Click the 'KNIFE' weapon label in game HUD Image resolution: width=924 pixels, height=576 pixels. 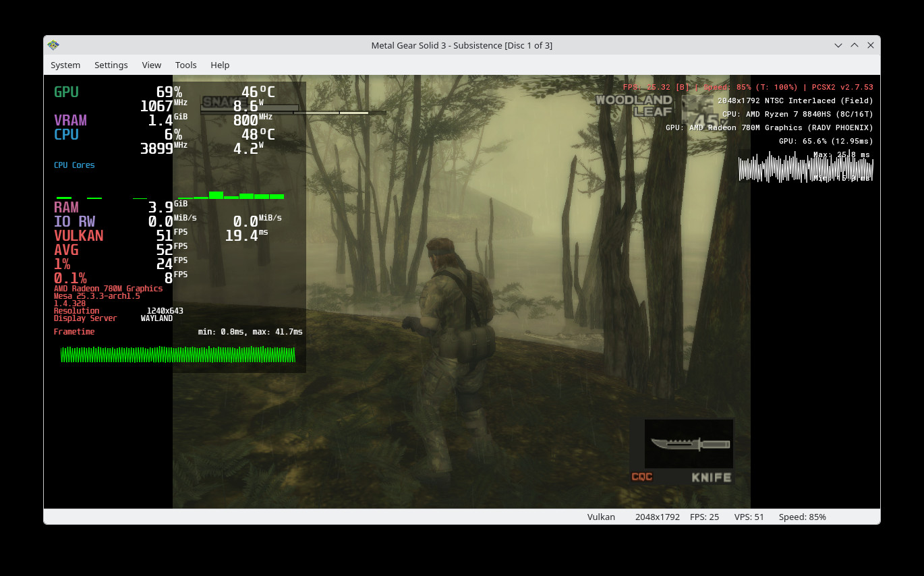tap(712, 478)
